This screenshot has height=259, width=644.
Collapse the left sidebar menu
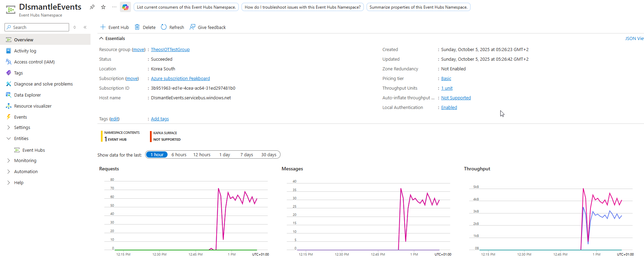[x=85, y=27]
